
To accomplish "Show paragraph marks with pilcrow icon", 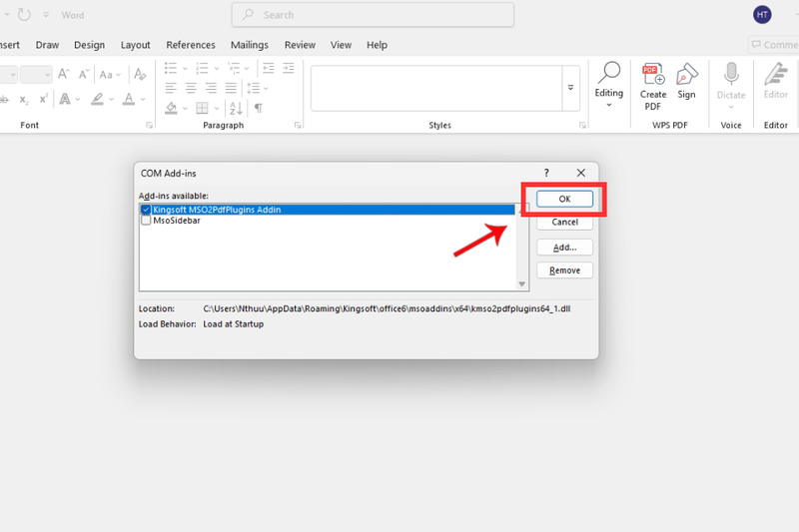I will click(259, 108).
